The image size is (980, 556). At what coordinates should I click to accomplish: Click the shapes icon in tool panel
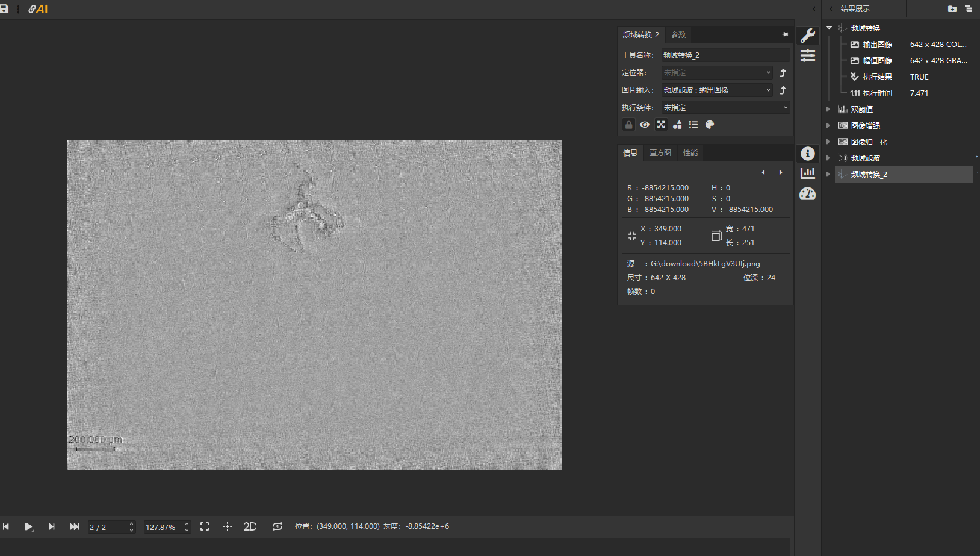tap(677, 125)
